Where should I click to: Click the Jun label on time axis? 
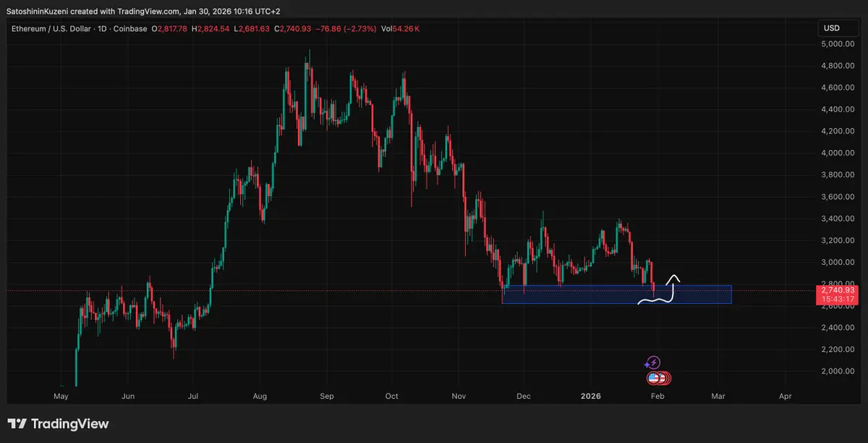pos(128,397)
